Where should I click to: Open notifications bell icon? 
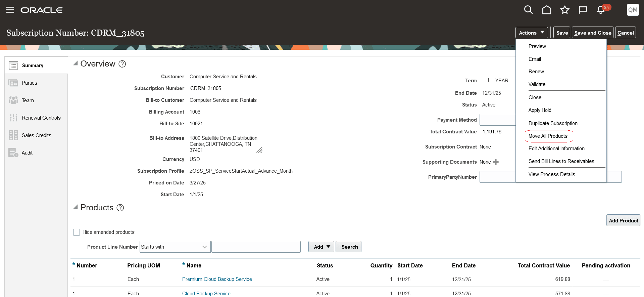[x=601, y=10]
